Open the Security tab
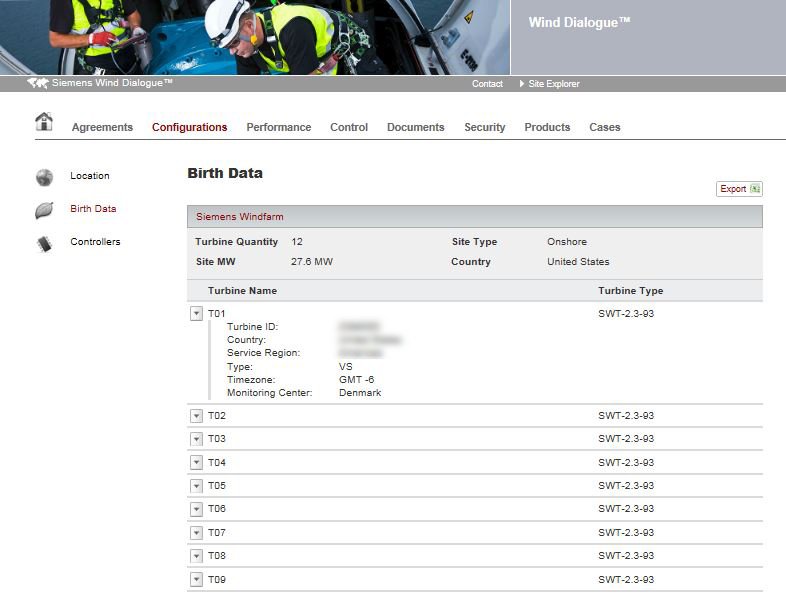786x596 pixels. (485, 127)
